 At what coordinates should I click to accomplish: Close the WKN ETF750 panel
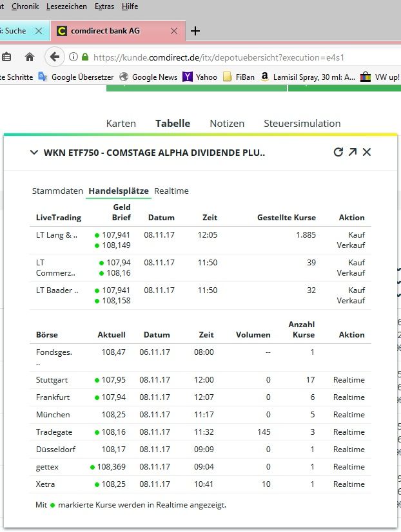point(367,153)
